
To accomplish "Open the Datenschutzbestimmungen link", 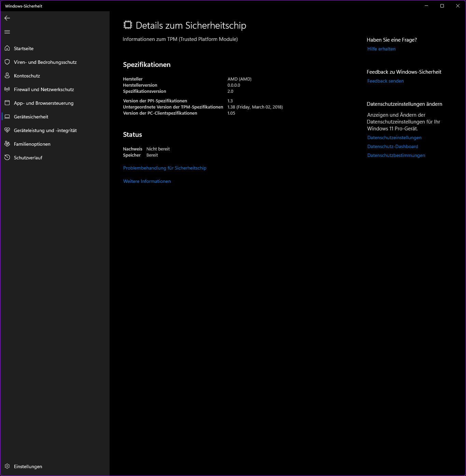I will pos(396,155).
